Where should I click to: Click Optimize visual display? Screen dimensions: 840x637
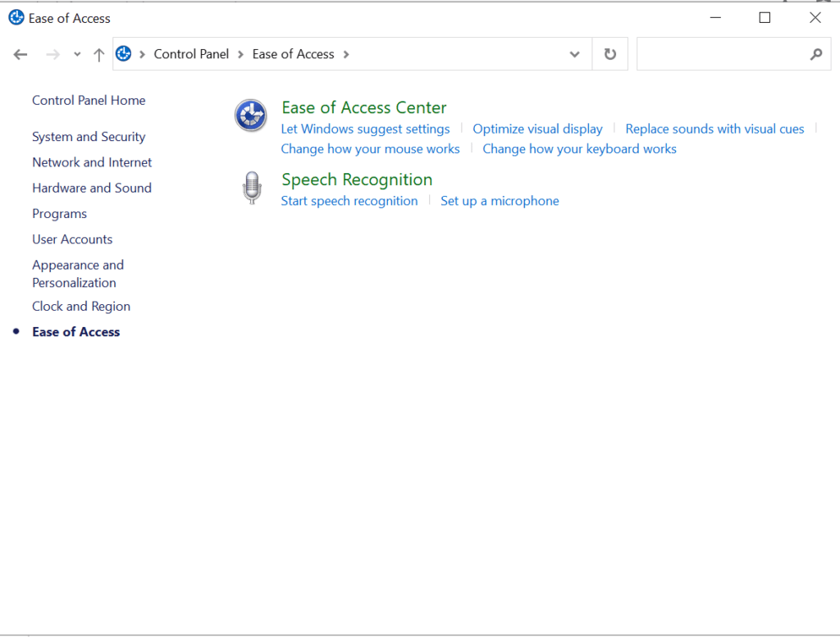(x=537, y=129)
